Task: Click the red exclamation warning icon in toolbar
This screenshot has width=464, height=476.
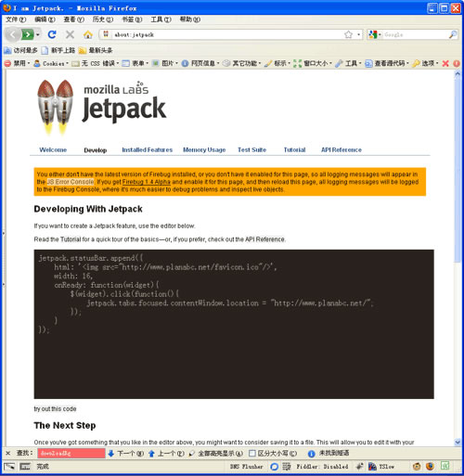Action: (457, 63)
